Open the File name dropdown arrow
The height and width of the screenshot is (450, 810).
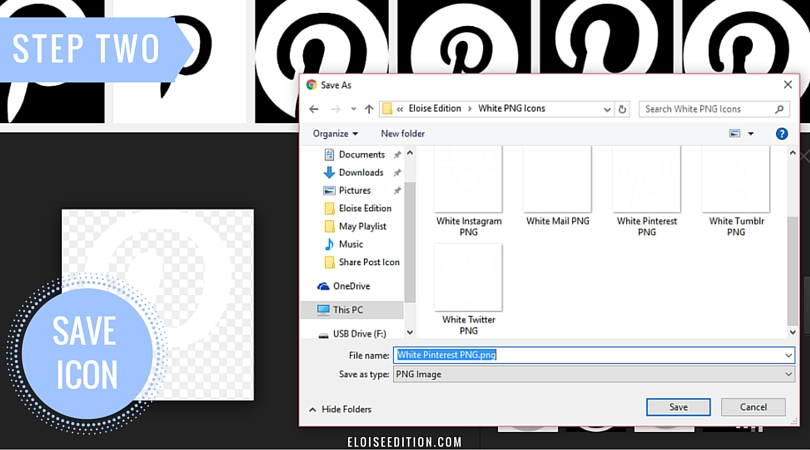(788, 355)
